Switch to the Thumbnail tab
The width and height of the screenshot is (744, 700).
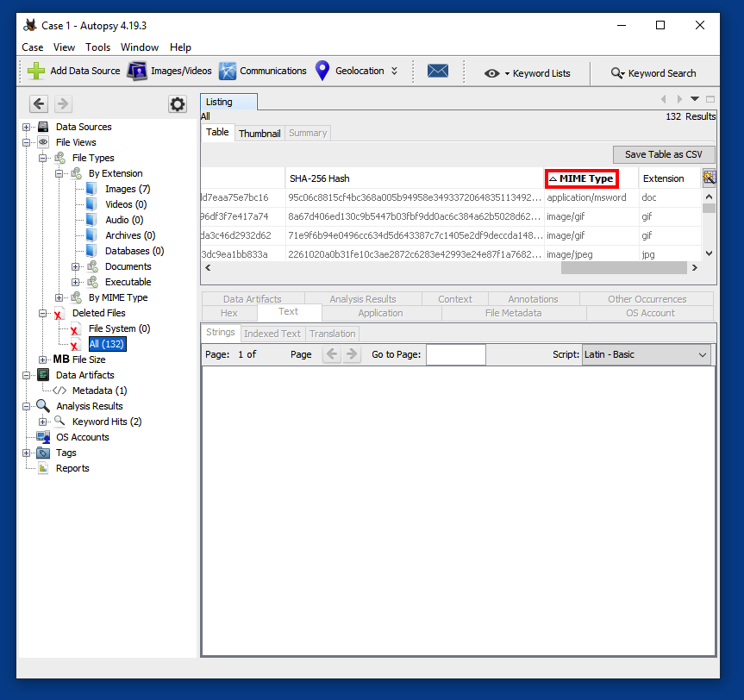pos(259,134)
